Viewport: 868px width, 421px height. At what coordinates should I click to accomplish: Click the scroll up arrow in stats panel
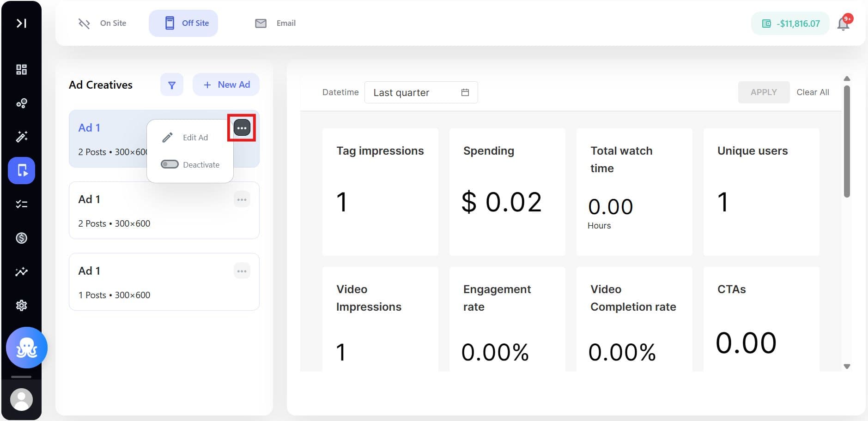[x=847, y=78]
